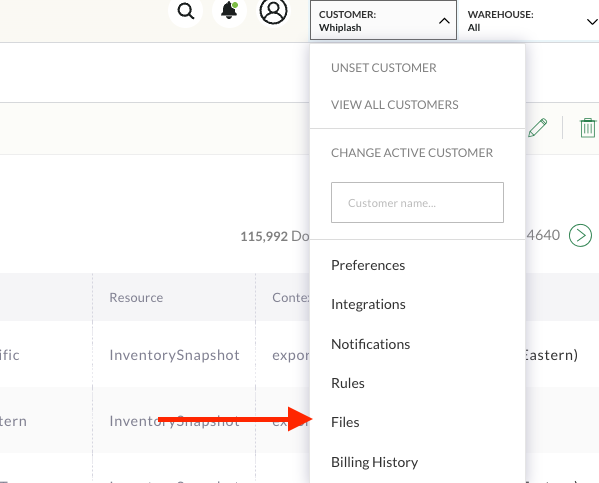Click the Customer dropdown chevron arrow

pyautogui.click(x=444, y=21)
